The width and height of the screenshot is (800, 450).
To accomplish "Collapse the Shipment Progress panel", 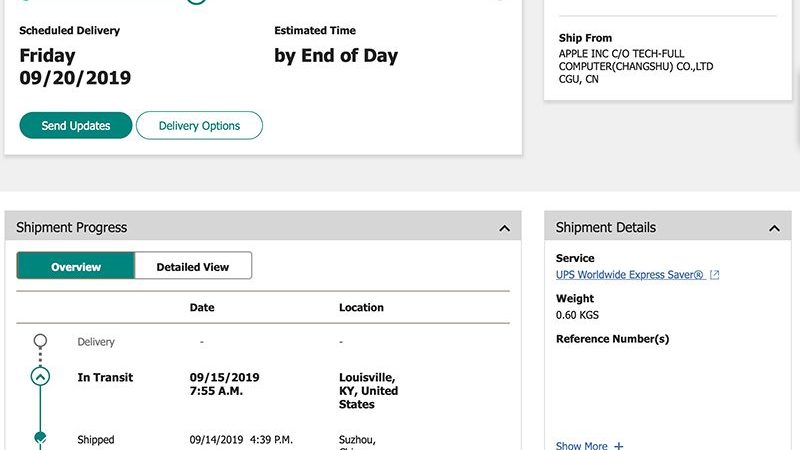I will [504, 228].
